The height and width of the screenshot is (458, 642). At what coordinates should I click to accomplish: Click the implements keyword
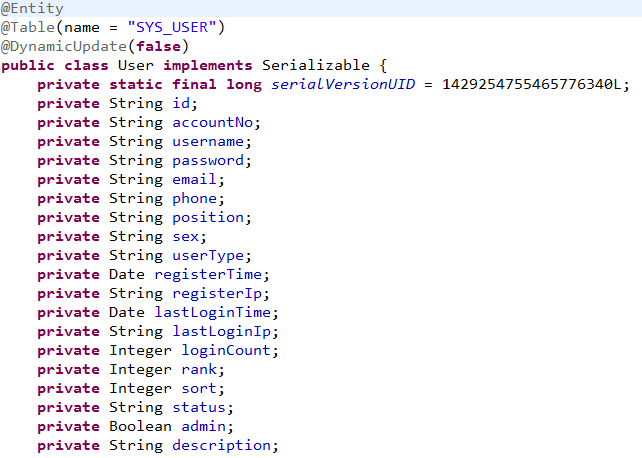[x=208, y=65]
